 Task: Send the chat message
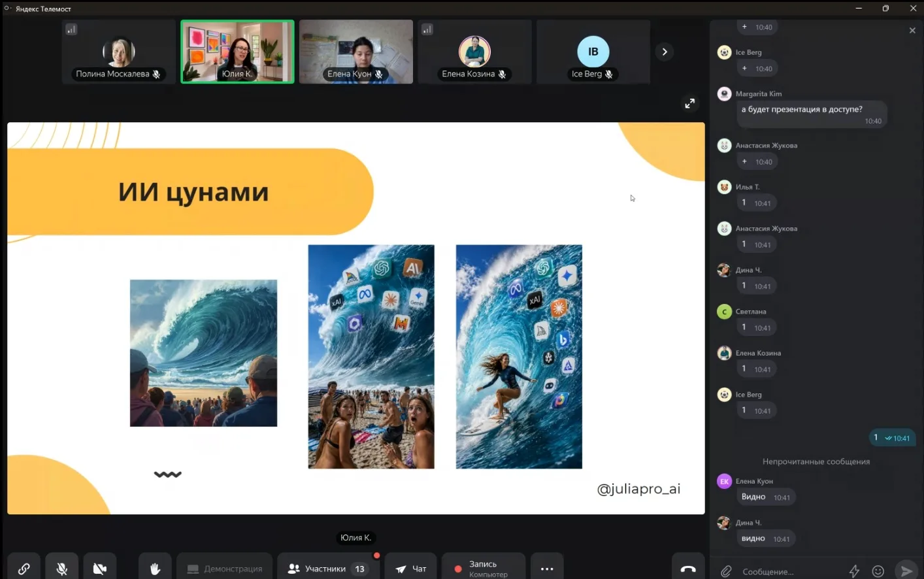pos(906,571)
